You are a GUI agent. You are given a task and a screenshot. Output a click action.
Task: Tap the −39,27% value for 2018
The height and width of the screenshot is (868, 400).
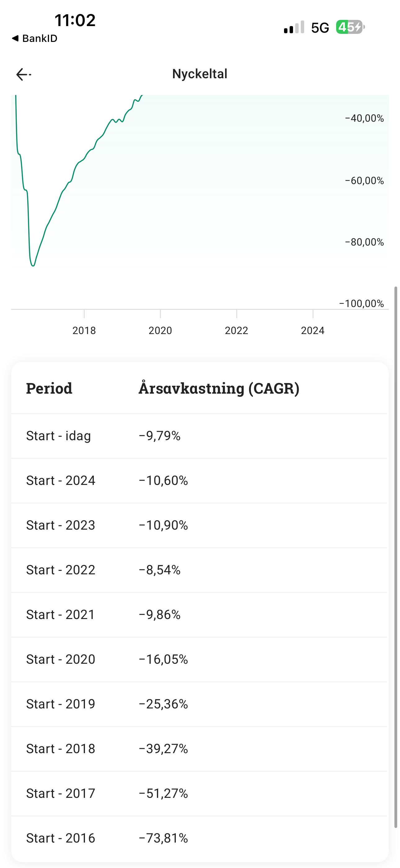163,748
